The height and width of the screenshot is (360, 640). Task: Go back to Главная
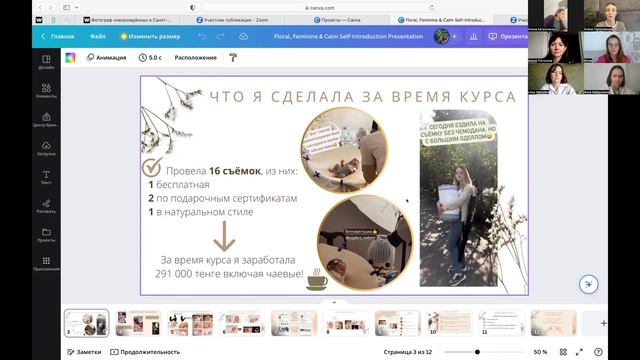[x=58, y=36]
